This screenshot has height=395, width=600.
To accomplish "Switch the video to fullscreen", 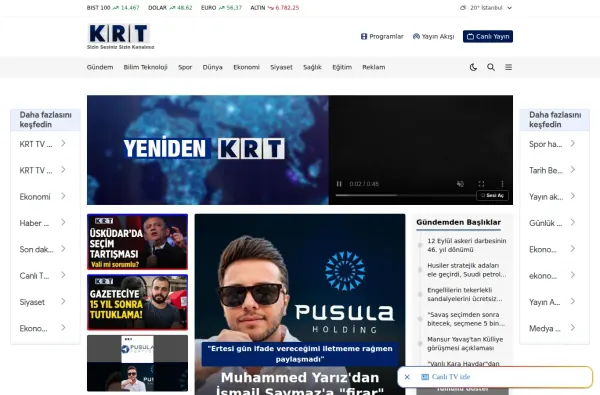I will [x=481, y=184].
